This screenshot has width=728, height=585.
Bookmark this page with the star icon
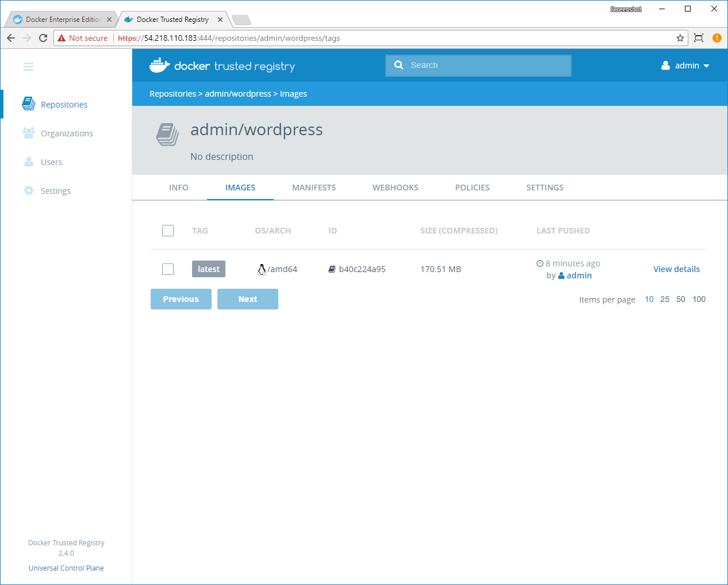pyautogui.click(x=680, y=38)
